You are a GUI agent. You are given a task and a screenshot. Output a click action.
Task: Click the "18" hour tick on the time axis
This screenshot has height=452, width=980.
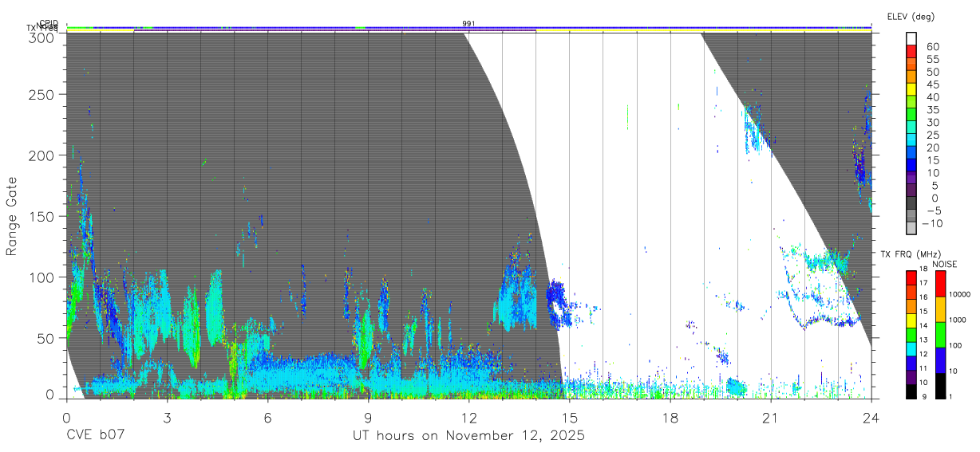670,418
